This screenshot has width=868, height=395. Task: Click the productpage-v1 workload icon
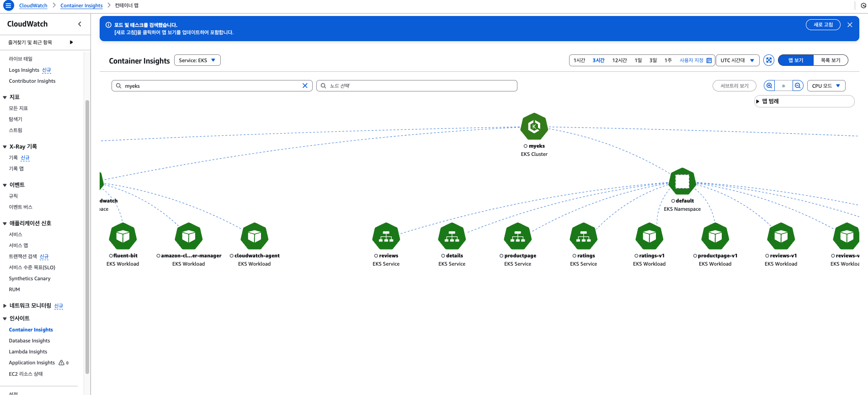[715, 236]
